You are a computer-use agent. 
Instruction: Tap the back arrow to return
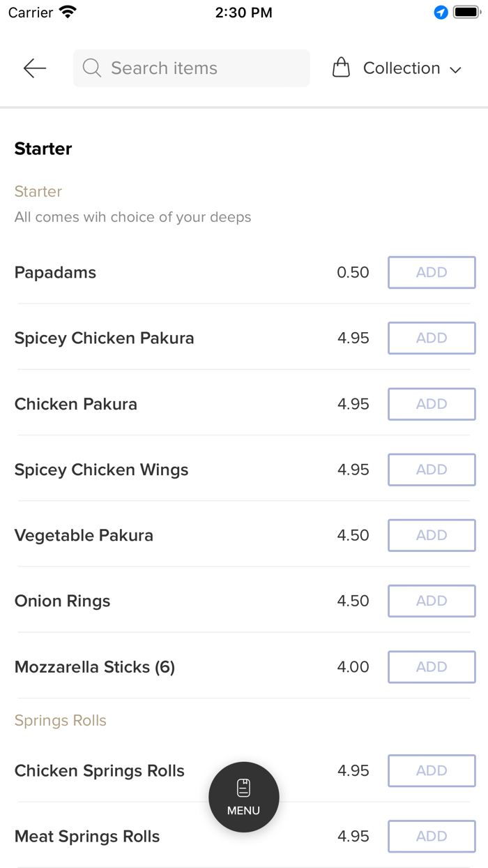(33, 68)
